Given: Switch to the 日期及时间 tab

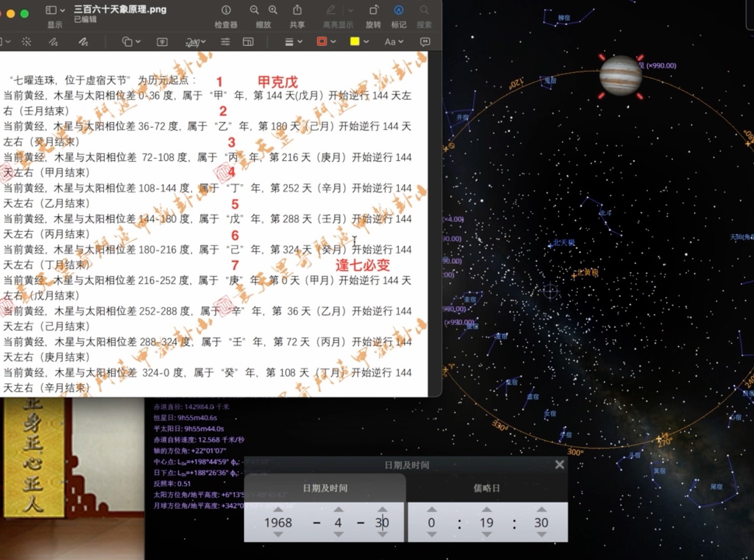Looking at the screenshot, I should (325, 488).
